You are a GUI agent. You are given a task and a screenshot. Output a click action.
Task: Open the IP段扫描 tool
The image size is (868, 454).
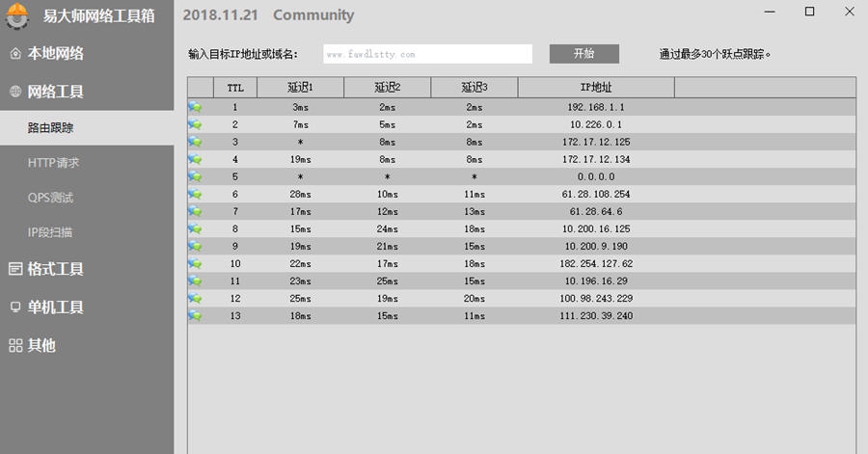[50, 232]
